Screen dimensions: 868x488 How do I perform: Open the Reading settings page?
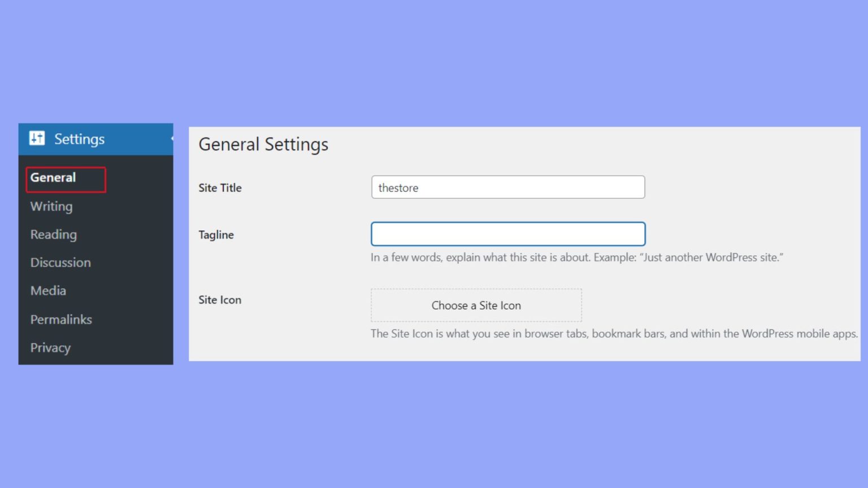coord(53,234)
